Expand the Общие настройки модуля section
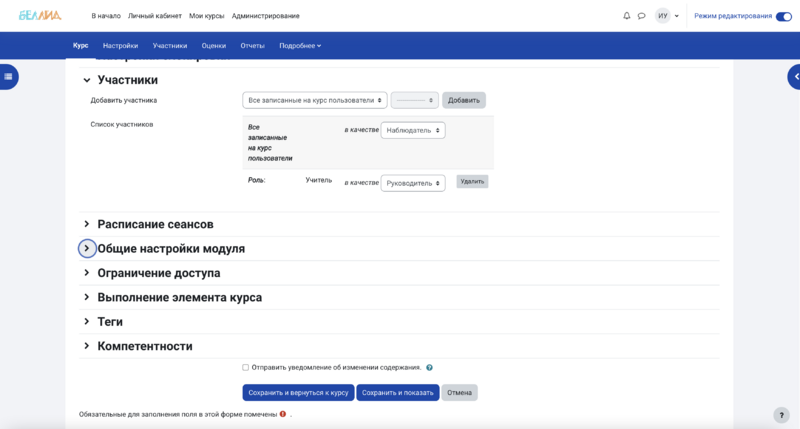 click(x=87, y=248)
